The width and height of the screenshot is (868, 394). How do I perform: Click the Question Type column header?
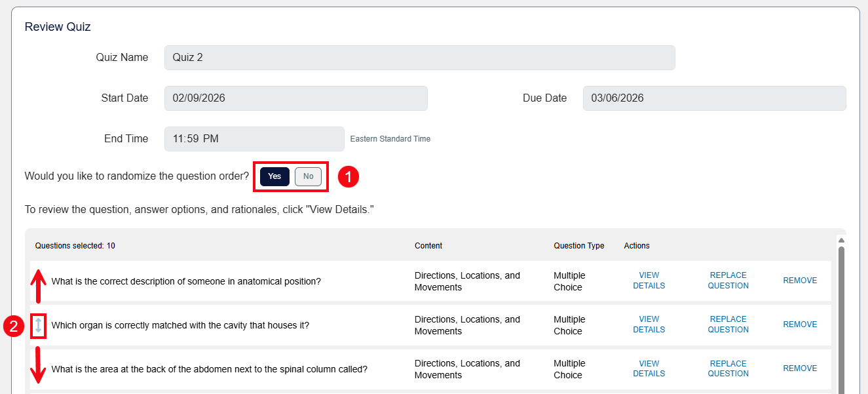578,245
